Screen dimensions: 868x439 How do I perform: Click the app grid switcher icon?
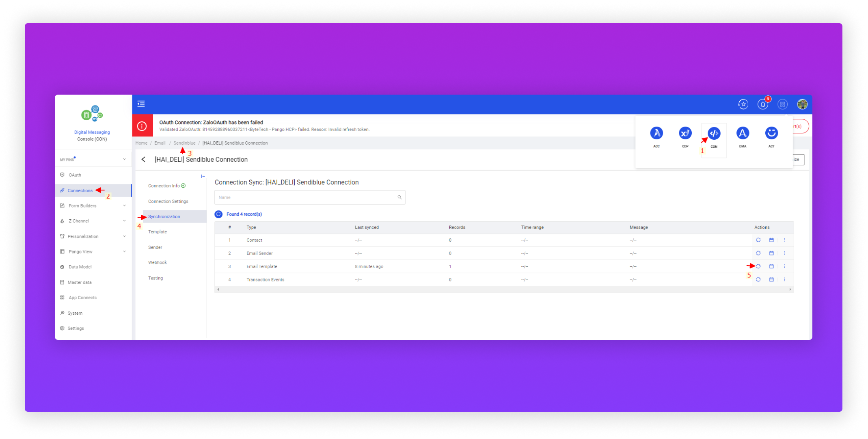pos(782,104)
